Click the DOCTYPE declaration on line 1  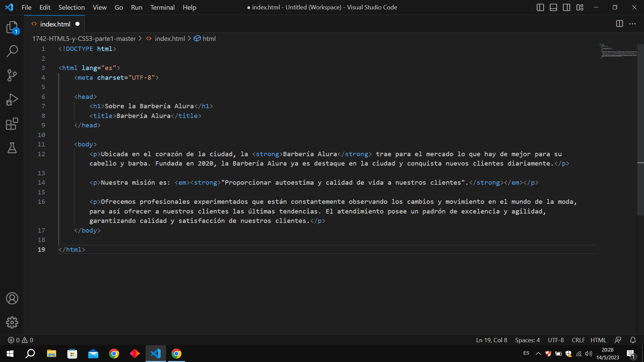pos(87,49)
